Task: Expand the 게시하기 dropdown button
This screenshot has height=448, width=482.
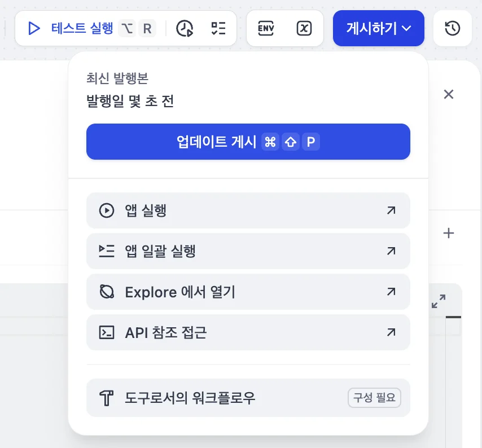Action: [x=378, y=28]
